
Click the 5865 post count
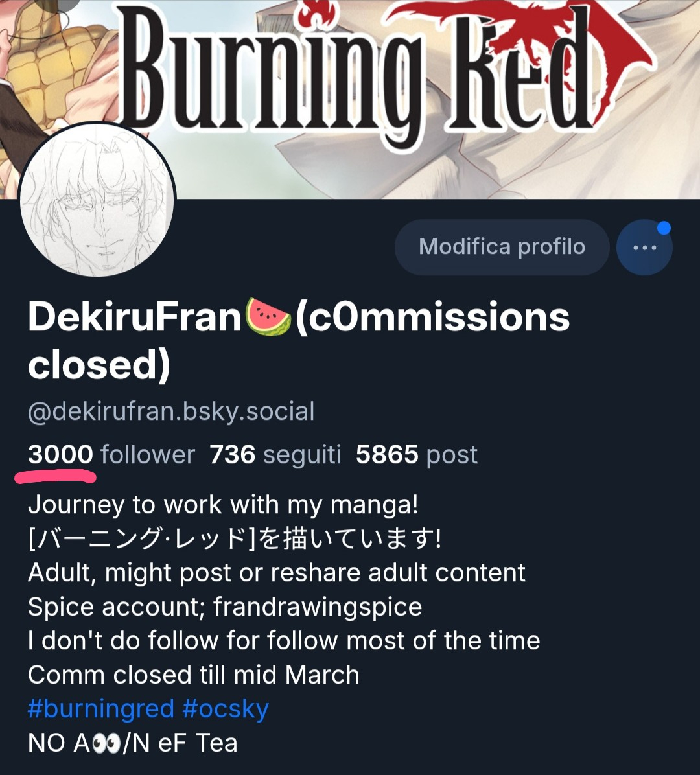point(416,455)
